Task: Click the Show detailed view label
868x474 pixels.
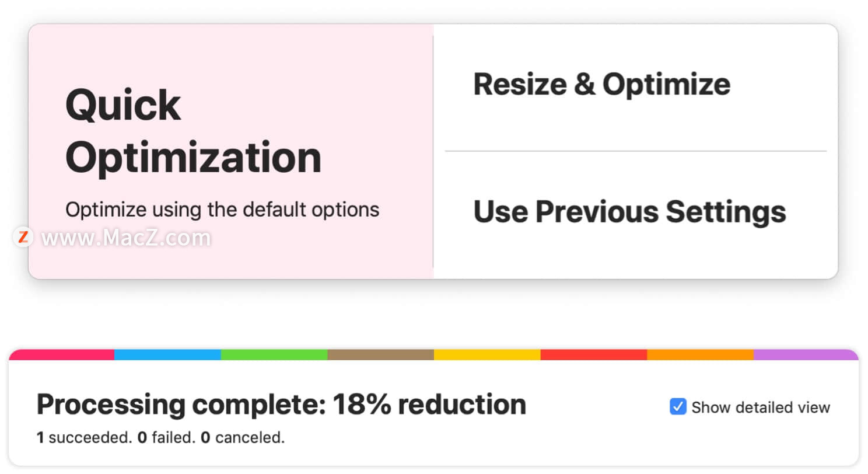Action: pyautogui.click(x=761, y=407)
